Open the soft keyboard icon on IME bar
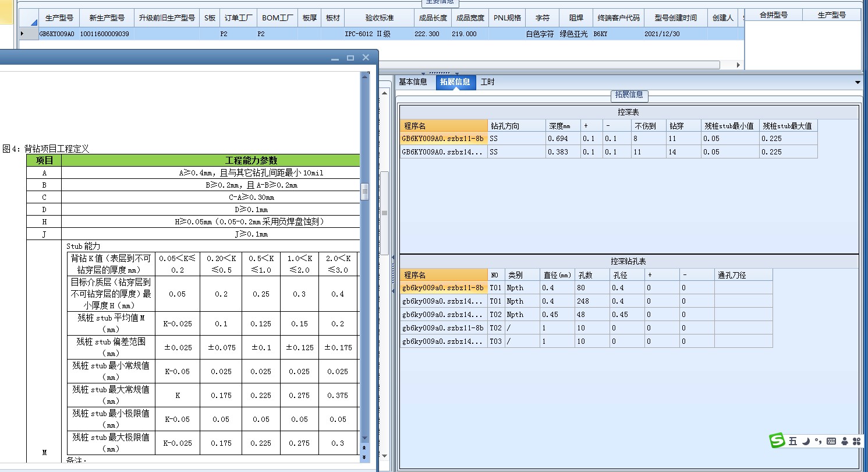This screenshot has height=472, width=868. [x=831, y=442]
